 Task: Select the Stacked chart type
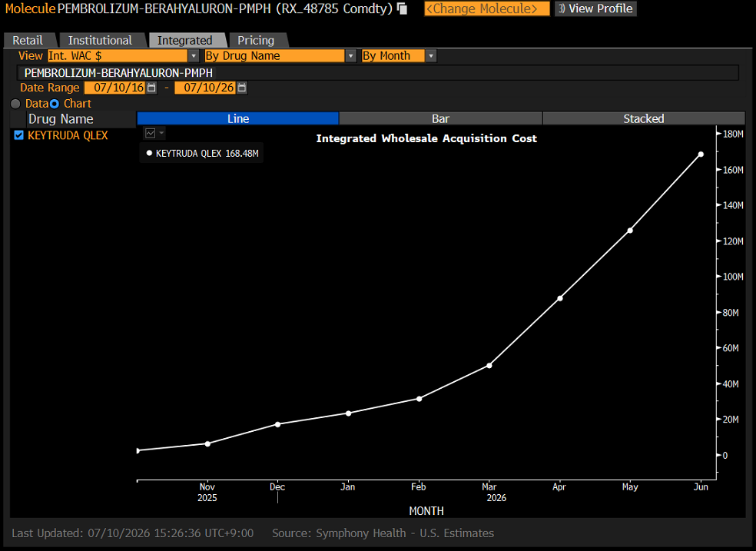pyautogui.click(x=644, y=118)
